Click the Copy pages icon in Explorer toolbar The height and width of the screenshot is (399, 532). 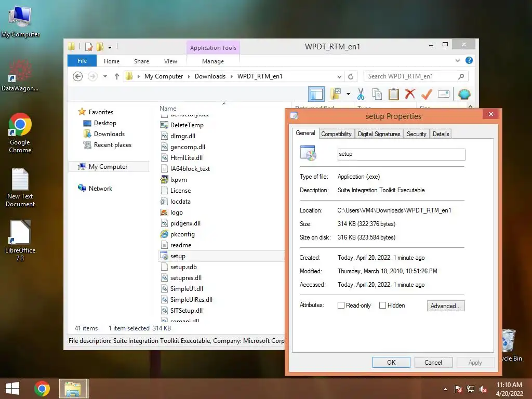(x=377, y=94)
